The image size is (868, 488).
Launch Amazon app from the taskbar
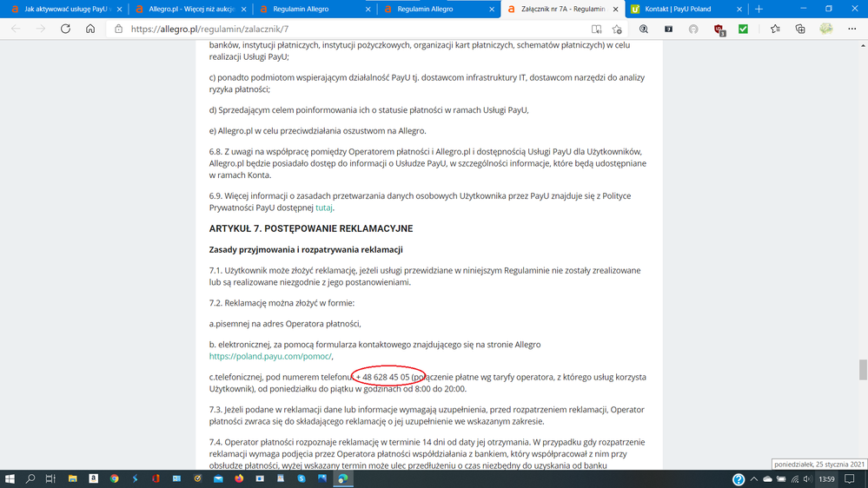(93, 478)
